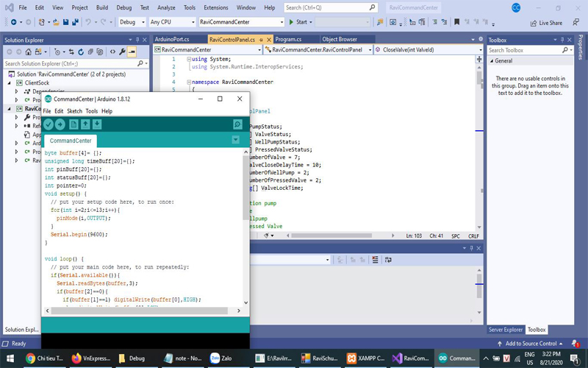Open the Arduino Serial Monitor

[x=237, y=124]
